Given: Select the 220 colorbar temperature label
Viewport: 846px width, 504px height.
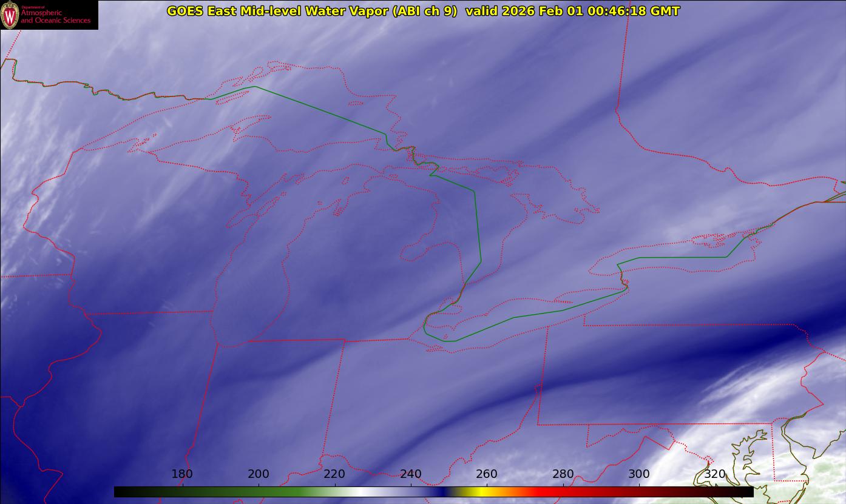Looking at the screenshot, I should 334,474.
